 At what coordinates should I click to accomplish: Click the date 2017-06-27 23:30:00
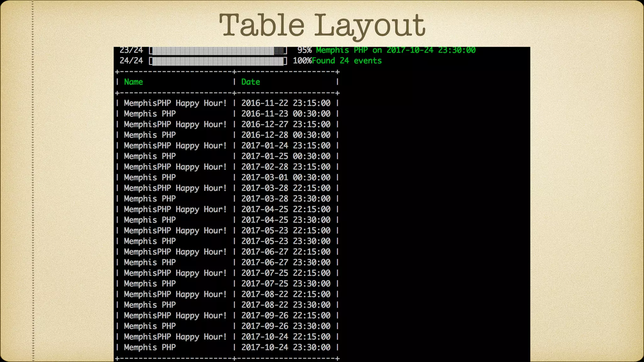tap(286, 262)
